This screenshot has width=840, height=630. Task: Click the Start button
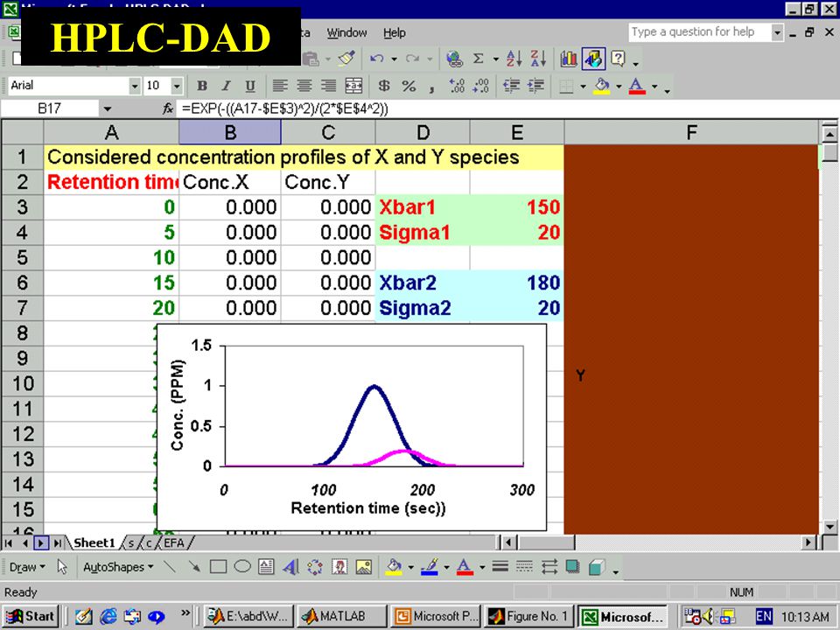click(31, 617)
